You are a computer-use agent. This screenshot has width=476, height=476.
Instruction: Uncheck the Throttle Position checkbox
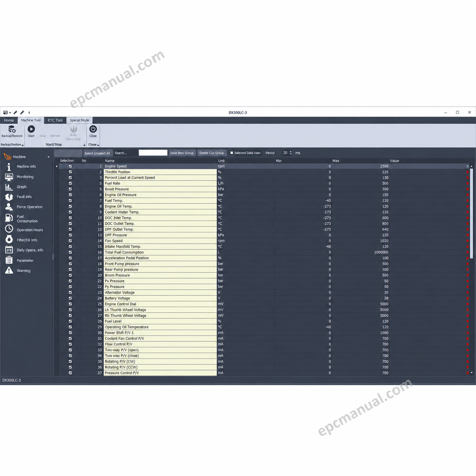point(70,172)
